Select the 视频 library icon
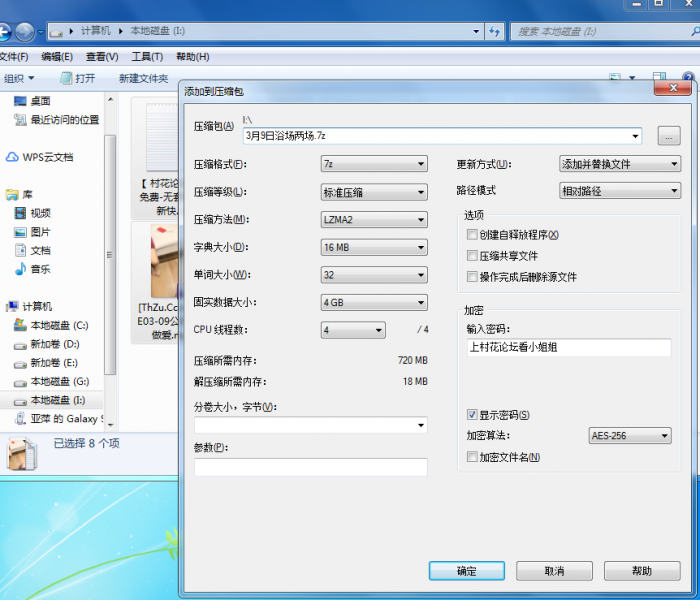Viewport: 700px width, 600px height. [x=21, y=213]
